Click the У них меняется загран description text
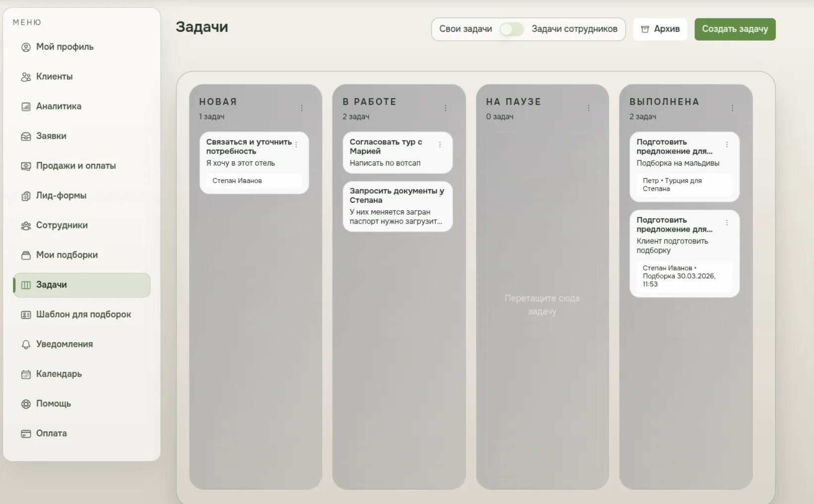This screenshot has height=504, width=814. [395, 217]
